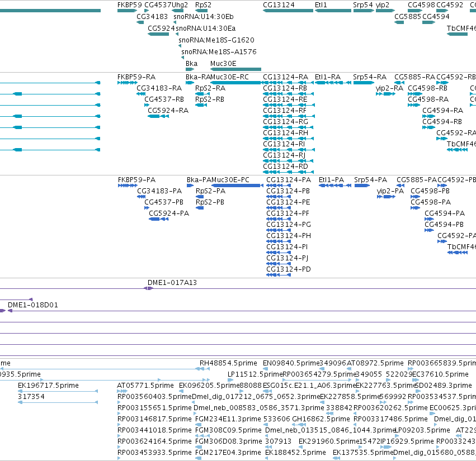Click transcript CG5885-RA label
The height and width of the screenshot is (461, 476).
coord(414,77)
